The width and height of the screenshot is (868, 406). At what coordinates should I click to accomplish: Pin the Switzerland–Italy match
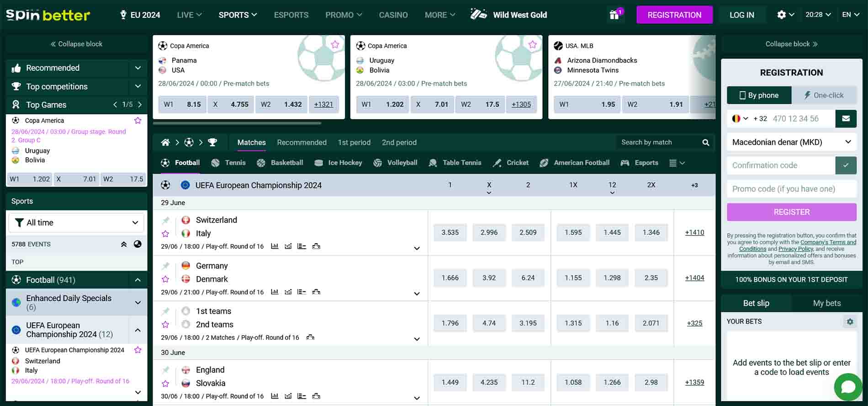pos(165,220)
